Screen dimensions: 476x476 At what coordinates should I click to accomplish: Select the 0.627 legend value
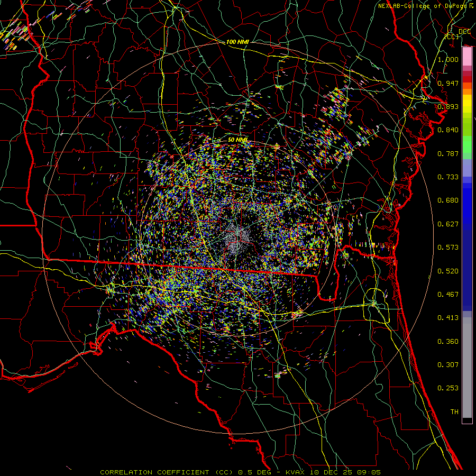pyautogui.click(x=448, y=224)
